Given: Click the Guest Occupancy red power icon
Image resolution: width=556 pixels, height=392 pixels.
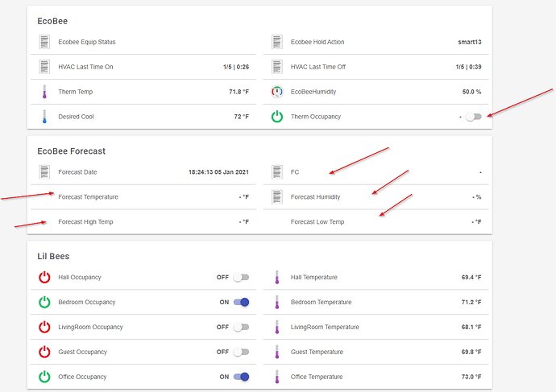Looking at the screenshot, I should 44,352.
